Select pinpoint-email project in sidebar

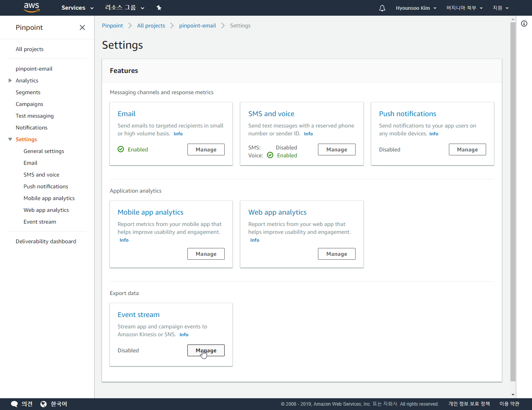(34, 69)
